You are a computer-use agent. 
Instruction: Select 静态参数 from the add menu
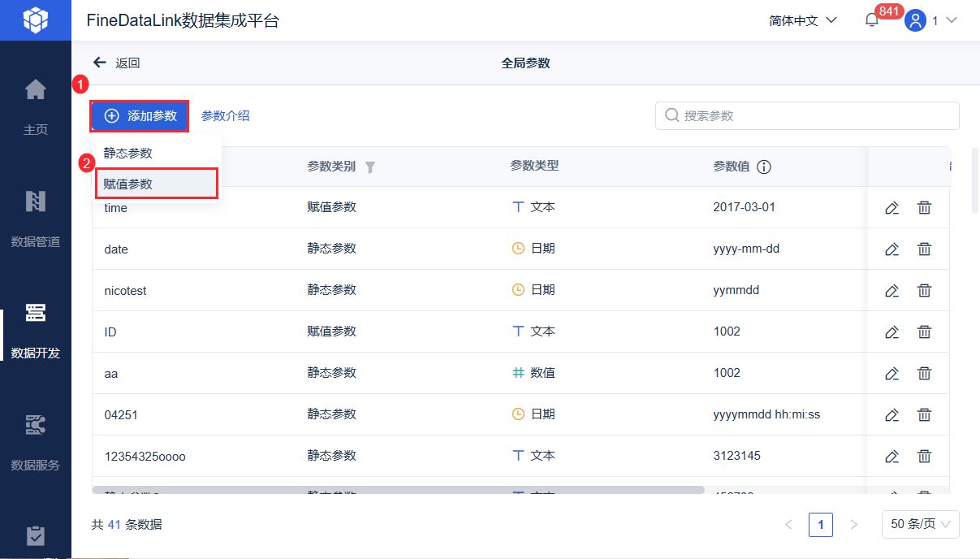tap(128, 153)
